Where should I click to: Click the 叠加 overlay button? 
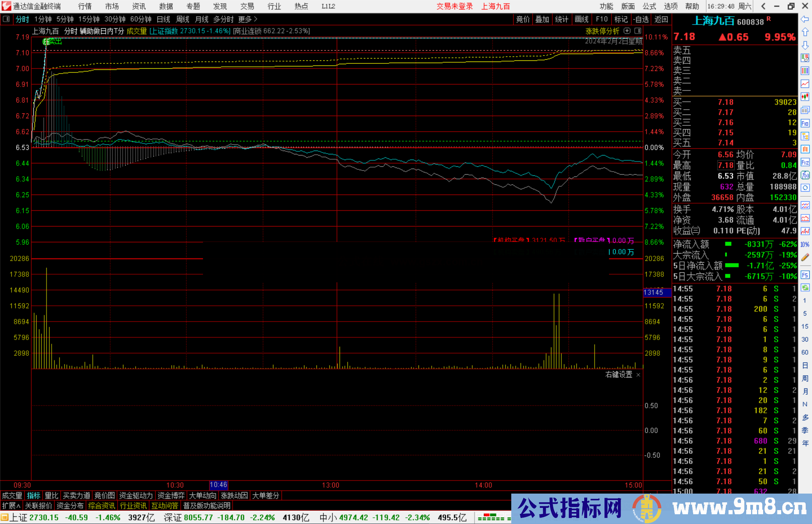click(542, 19)
